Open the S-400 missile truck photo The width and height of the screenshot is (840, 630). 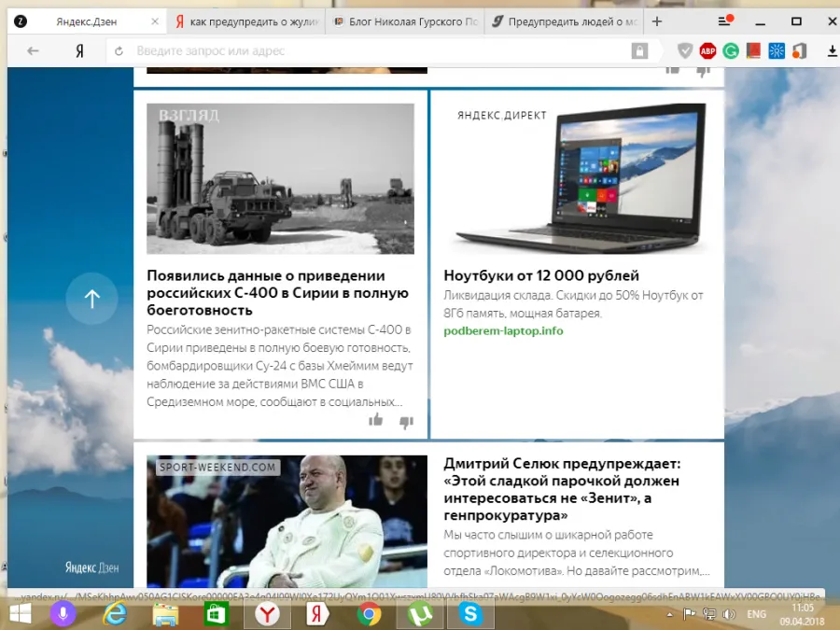280,178
